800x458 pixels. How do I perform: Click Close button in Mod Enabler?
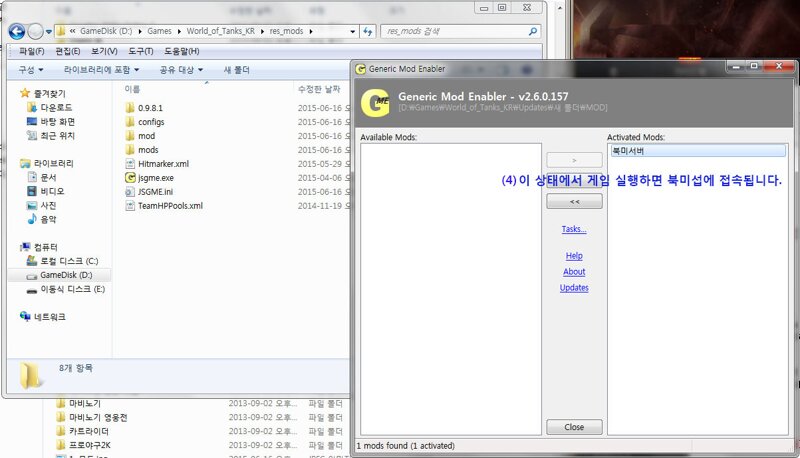(574, 427)
